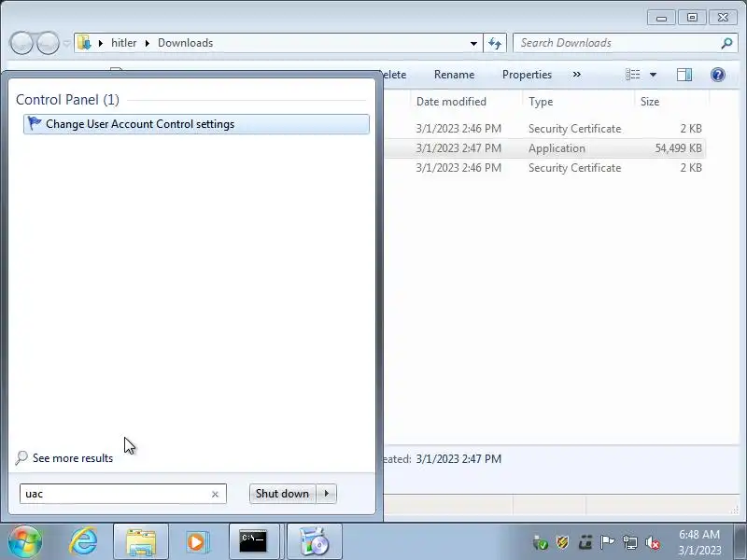Clear the uac search text

click(x=215, y=495)
